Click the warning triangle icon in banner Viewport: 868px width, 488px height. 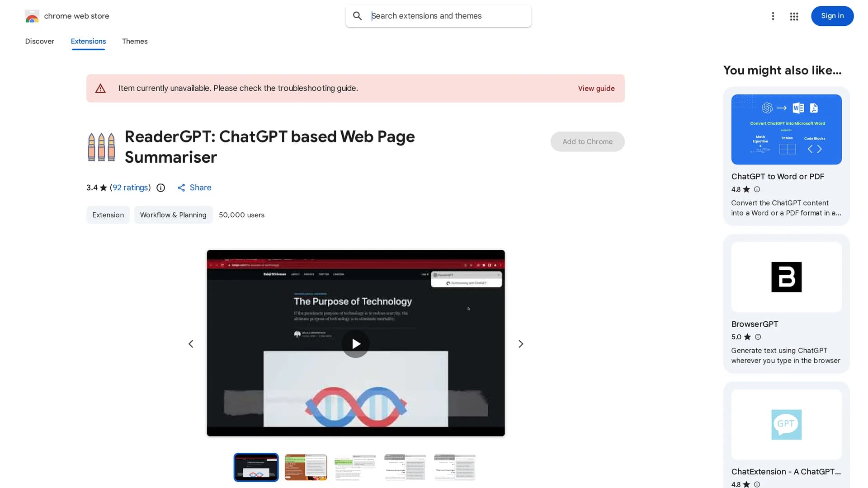coord(100,89)
